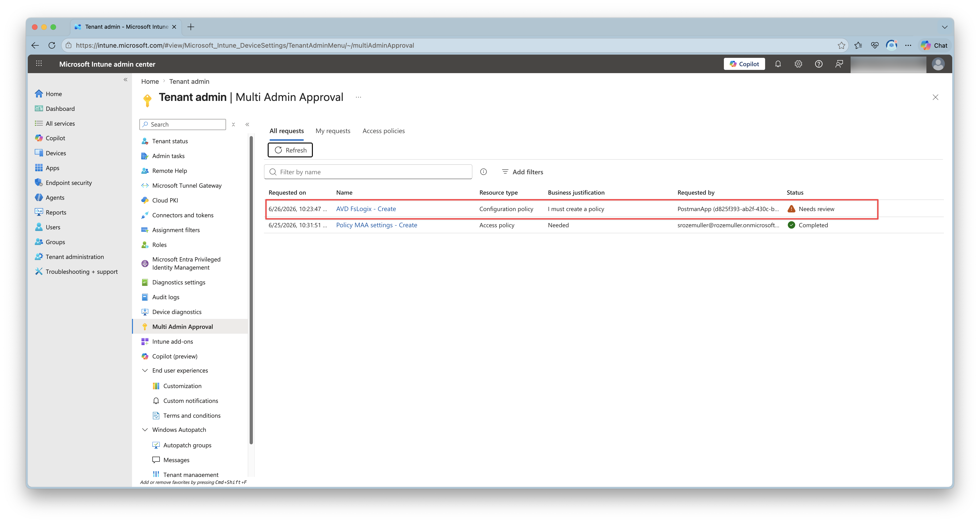Switch to the My requests tab
This screenshot has height=523, width=980.
pos(333,131)
